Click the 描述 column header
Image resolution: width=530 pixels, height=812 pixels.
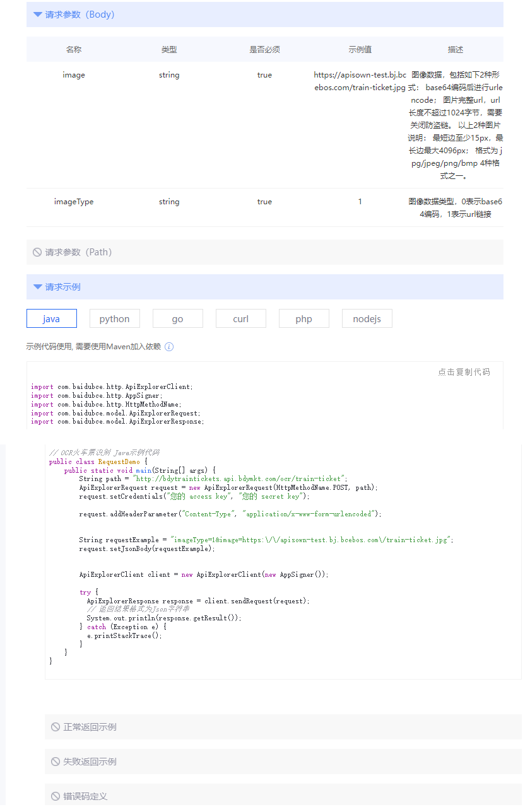[x=456, y=49]
